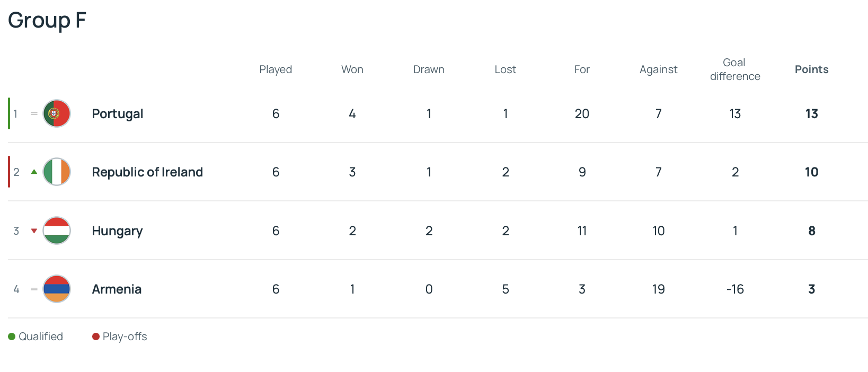Select the Armenia team name
868x372 pixels.
click(117, 289)
